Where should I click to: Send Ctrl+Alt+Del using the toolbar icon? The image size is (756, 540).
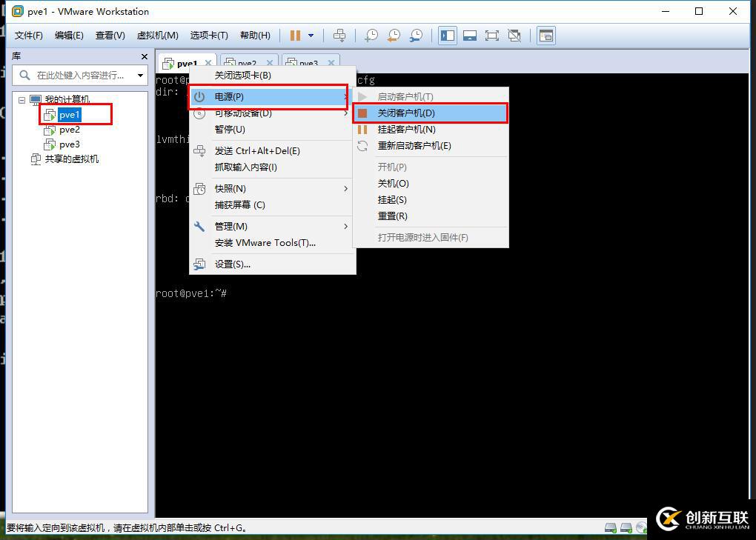[339, 35]
